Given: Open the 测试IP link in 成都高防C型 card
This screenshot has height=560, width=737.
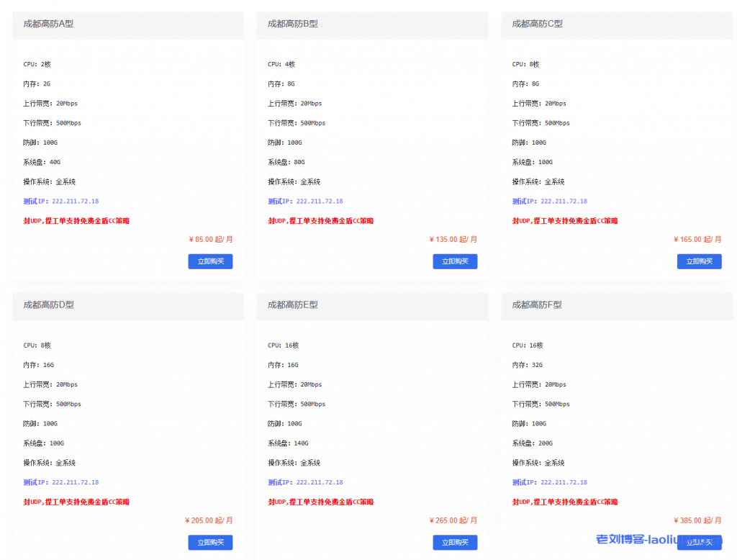Looking at the screenshot, I should (550, 202).
